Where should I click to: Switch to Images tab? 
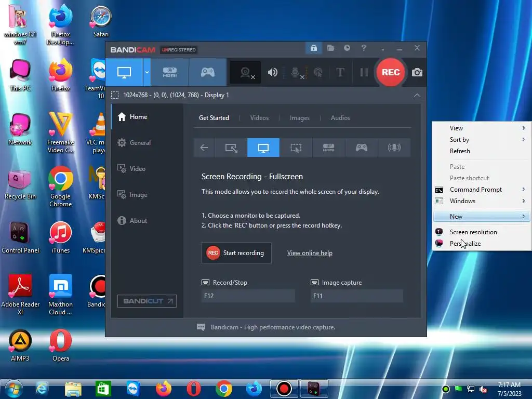[300, 118]
